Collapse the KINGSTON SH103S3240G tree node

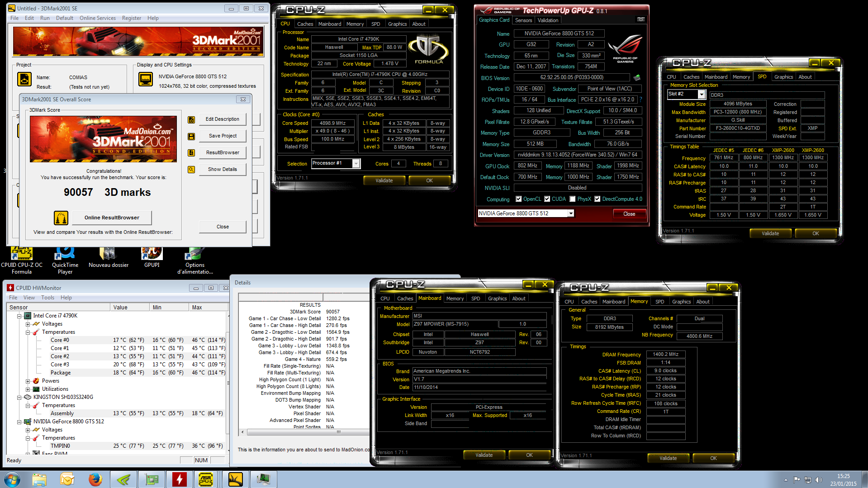(x=19, y=398)
